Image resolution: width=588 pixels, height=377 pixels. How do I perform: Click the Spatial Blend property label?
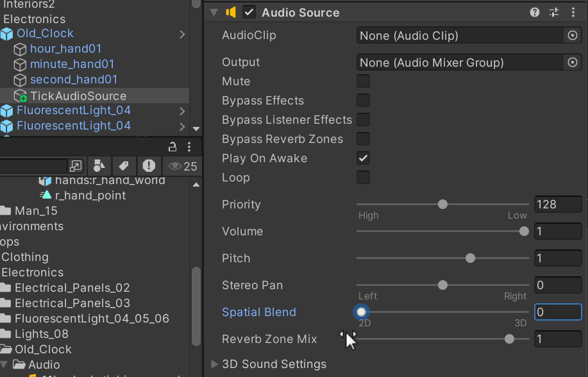click(259, 312)
